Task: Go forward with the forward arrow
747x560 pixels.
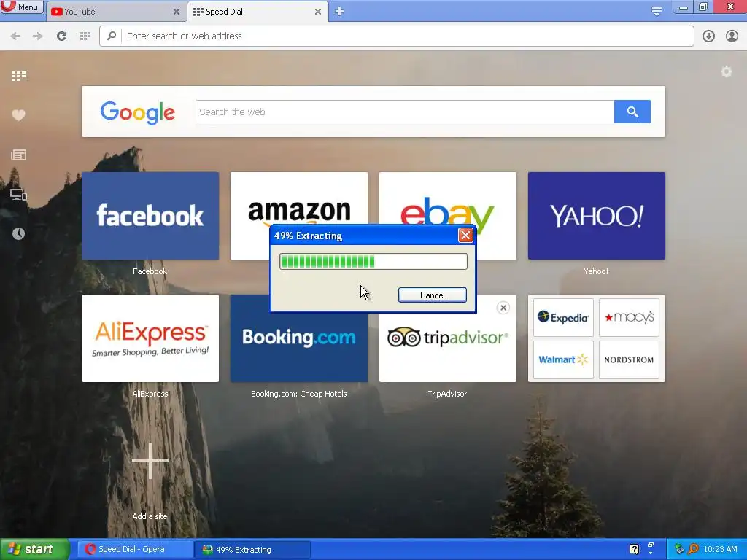Action: [x=38, y=36]
